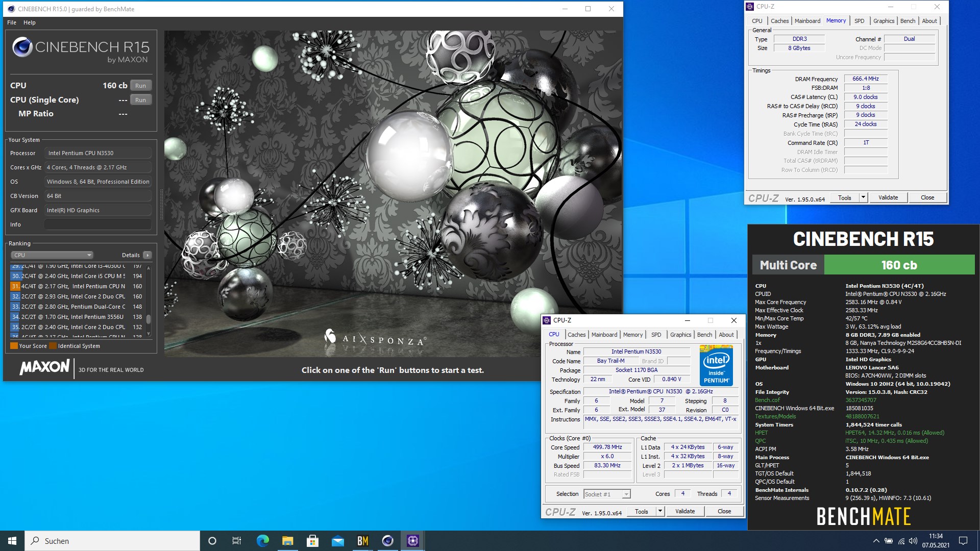Click Validate in upper CPU-Z
The image size is (980, 551).
(x=888, y=198)
